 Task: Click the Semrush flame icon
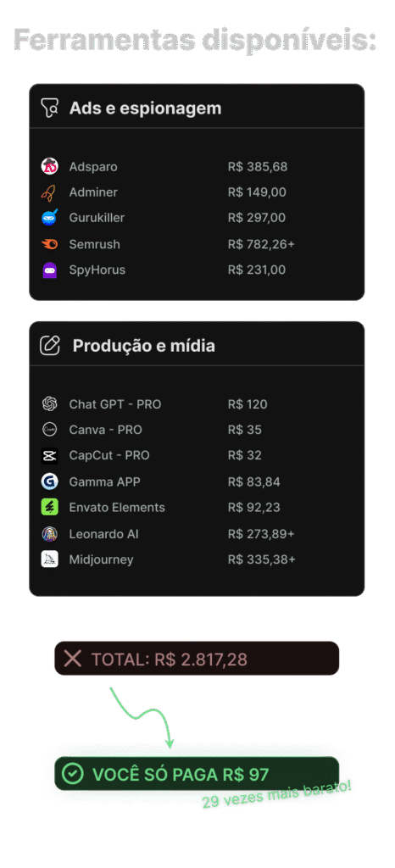click(x=50, y=244)
